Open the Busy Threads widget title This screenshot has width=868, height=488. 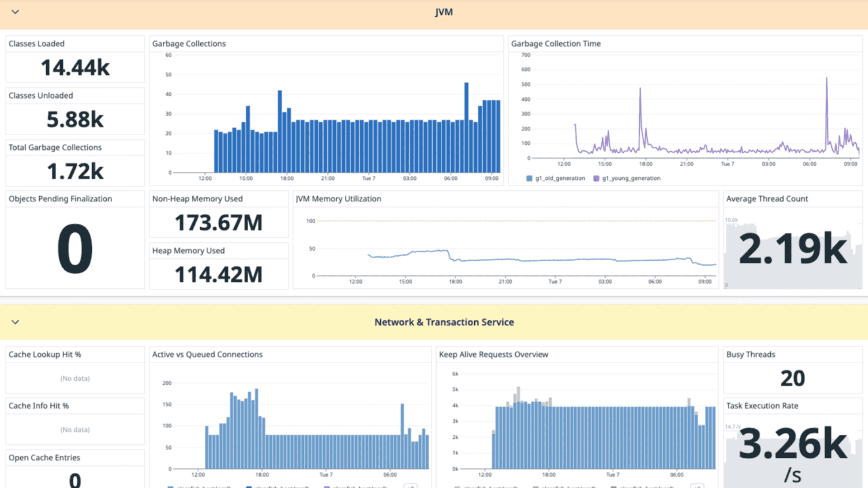click(751, 355)
